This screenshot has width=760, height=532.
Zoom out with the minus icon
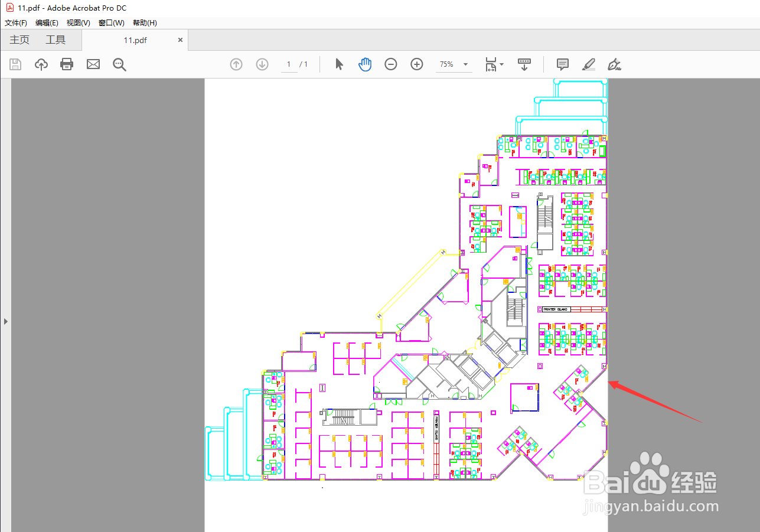[x=391, y=64]
